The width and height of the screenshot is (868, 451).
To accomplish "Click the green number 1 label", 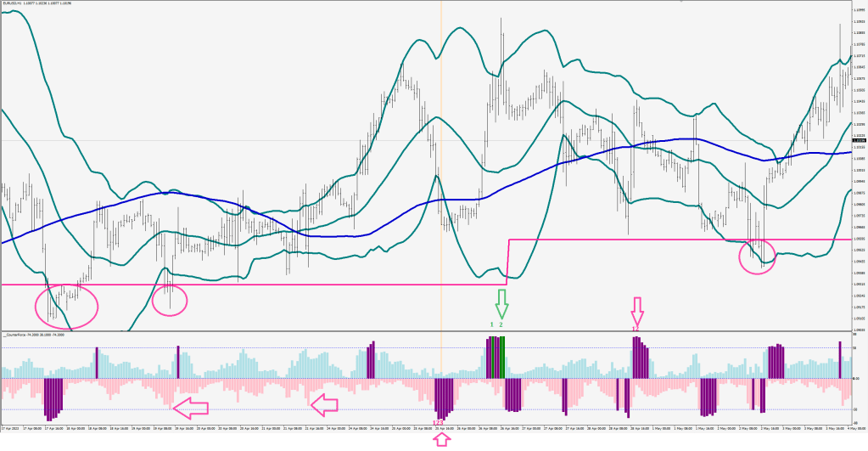I will tap(491, 324).
